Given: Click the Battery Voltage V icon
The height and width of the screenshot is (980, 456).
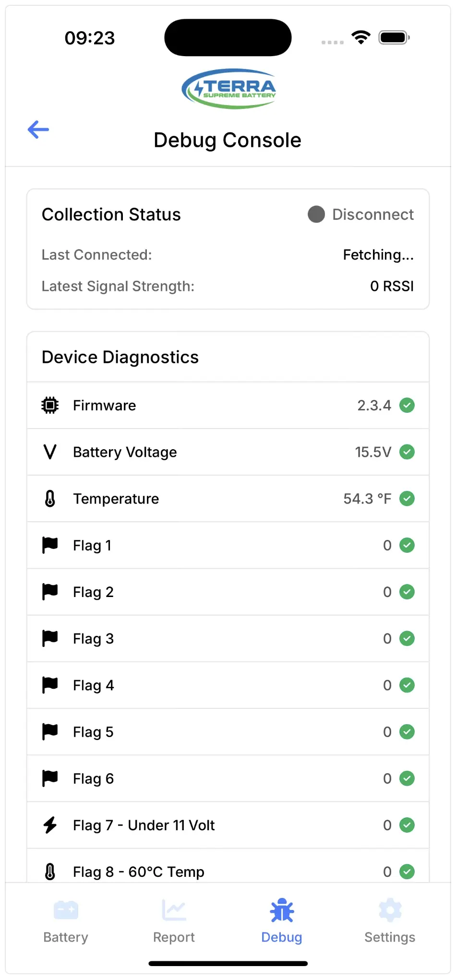Looking at the screenshot, I should [x=50, y=452].
